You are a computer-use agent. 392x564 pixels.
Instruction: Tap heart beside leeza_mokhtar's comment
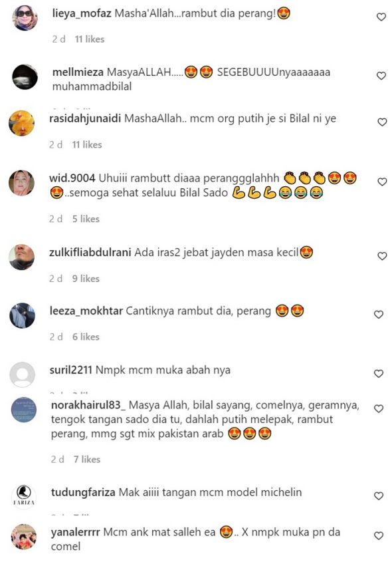point(379,315)
